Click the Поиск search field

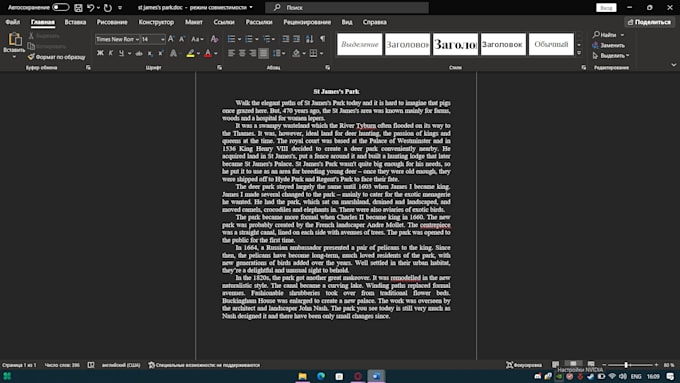point(347,7)
